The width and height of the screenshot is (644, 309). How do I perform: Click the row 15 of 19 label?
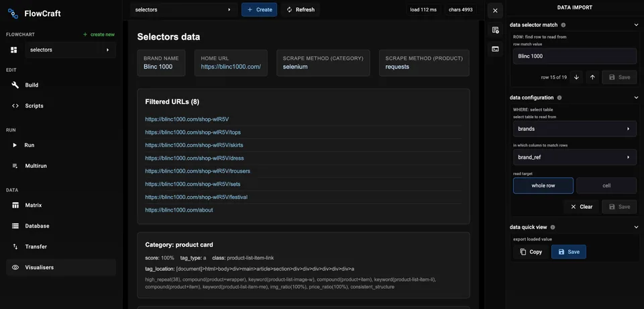[x=554, y=77]
